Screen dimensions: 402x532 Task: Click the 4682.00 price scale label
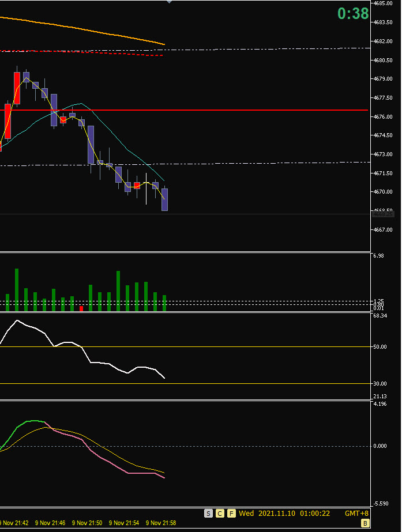click(x=383, y=41)
